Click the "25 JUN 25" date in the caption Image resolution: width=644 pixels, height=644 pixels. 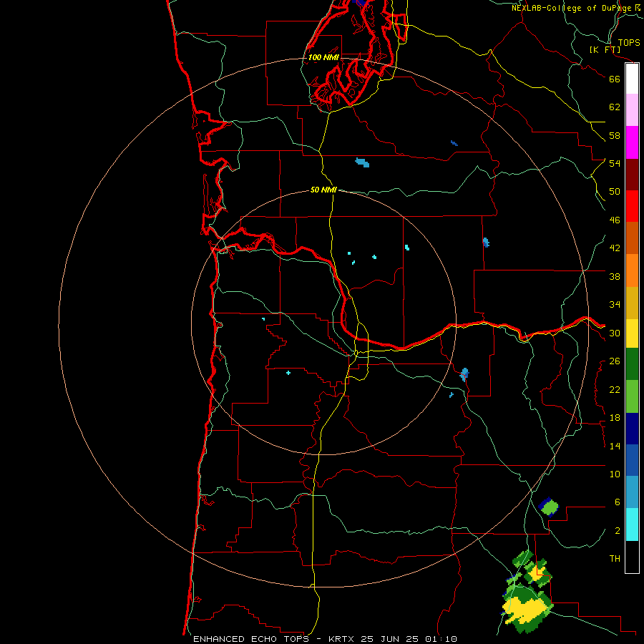tap(390, 639)
